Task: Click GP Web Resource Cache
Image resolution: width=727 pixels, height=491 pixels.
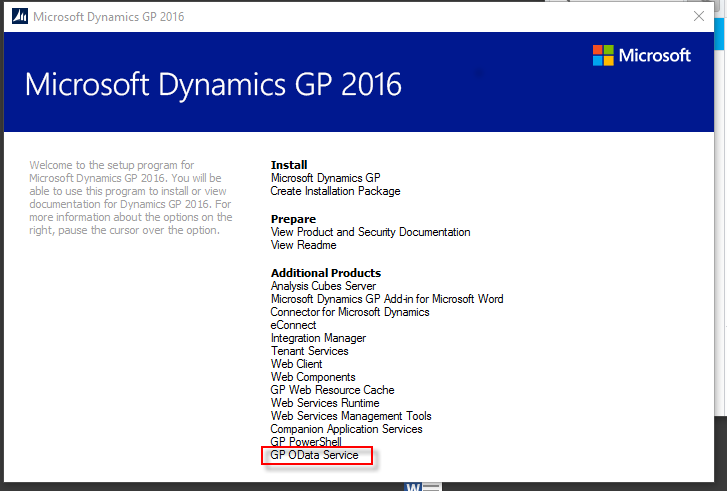Action: click(332, 390)
